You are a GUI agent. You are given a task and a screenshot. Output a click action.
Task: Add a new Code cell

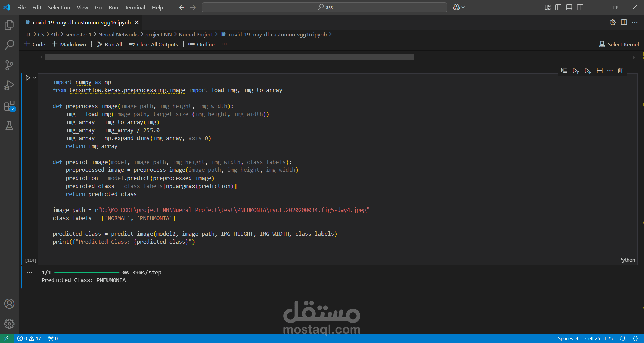click(x=35, y=44)
